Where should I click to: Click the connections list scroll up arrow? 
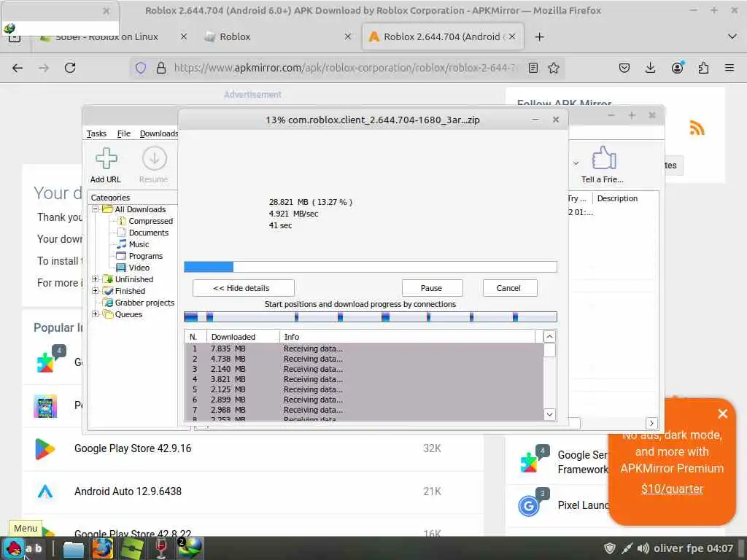point(549,337)
